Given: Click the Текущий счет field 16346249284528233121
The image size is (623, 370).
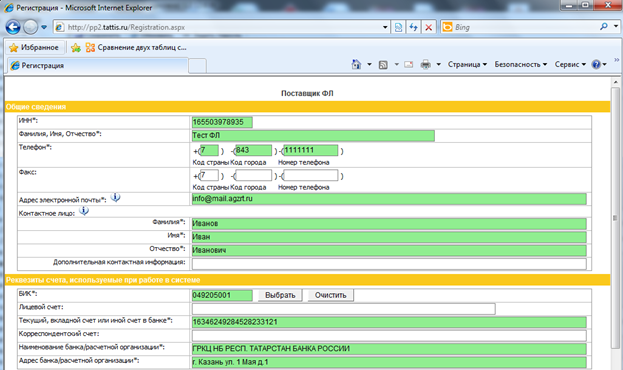Looking at the screenshot, I should point(389,322).
